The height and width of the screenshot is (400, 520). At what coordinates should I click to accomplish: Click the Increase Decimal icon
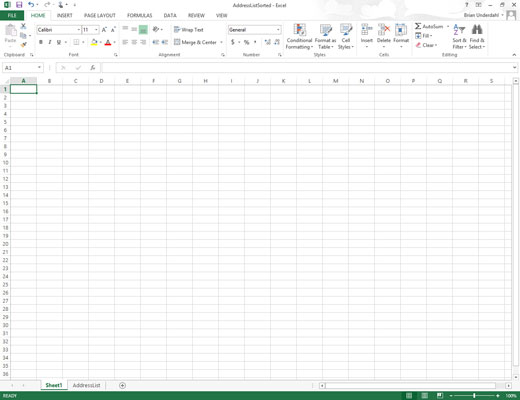pyautogui.click(x=267, y=42)
